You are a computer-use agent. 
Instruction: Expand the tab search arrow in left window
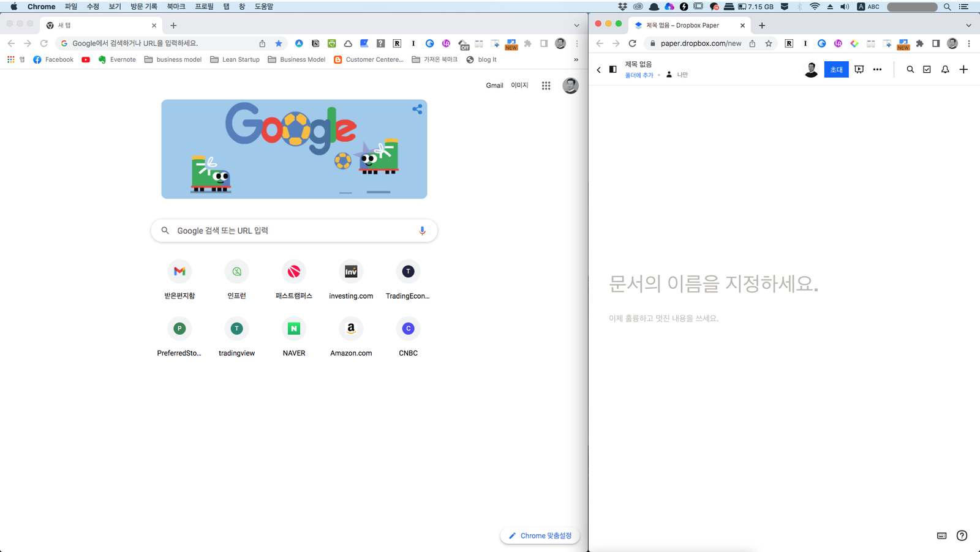[576, 25]
